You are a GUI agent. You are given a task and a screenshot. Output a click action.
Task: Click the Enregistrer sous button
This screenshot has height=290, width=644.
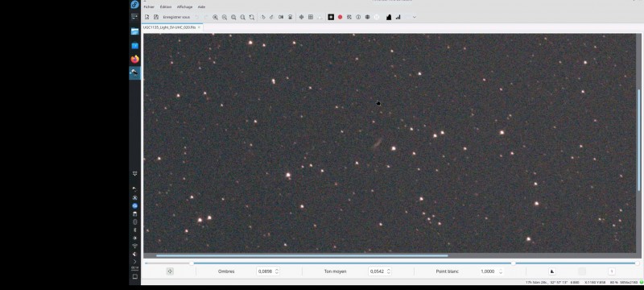click(x=176, y=17)
